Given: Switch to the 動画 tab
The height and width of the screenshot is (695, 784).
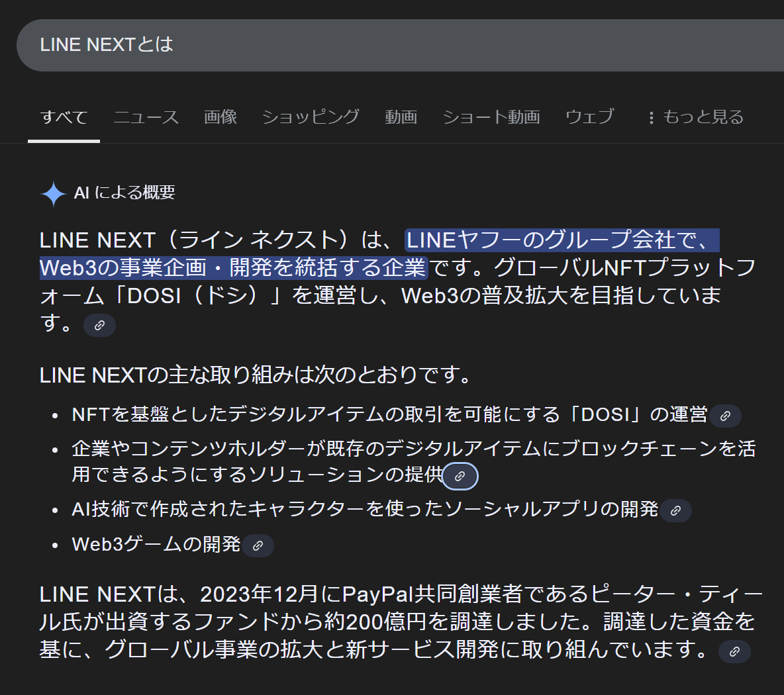Looking at the screenshot, I should coord(401,117).
